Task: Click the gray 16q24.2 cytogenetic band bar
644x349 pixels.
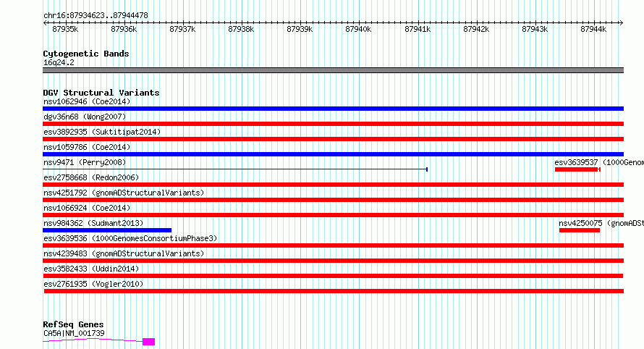Action: (333, 70)
